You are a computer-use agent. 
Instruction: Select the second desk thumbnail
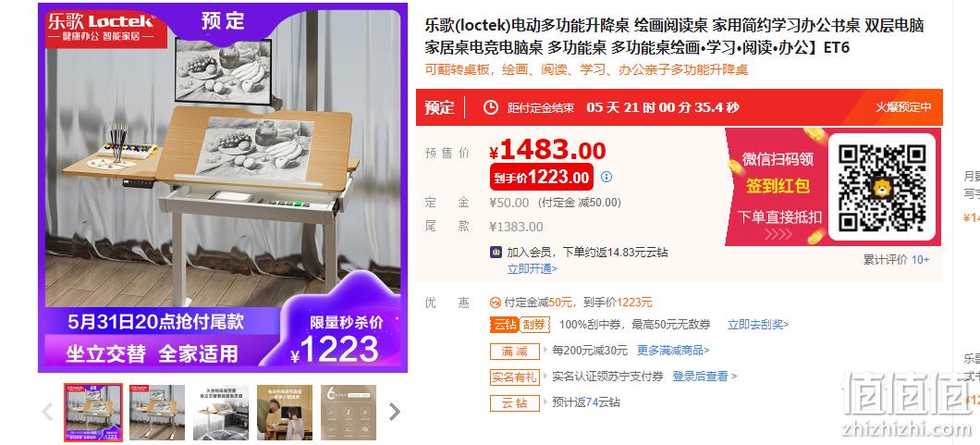(x=157, y=413)
